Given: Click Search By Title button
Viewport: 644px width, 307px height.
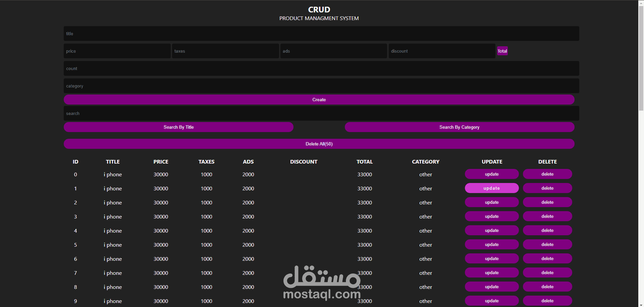Looking at the screenshot, I should point(178,127).
